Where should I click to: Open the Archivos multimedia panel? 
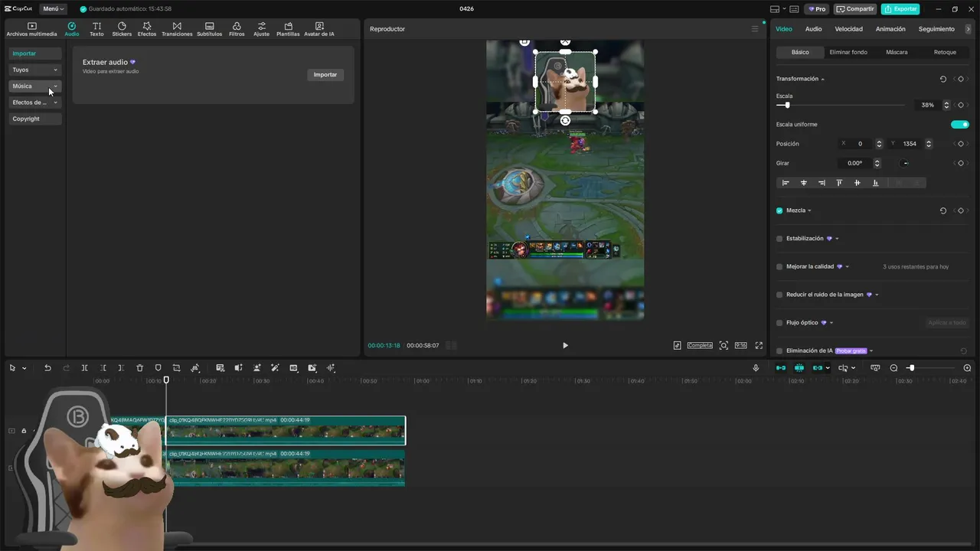point(31,29)
